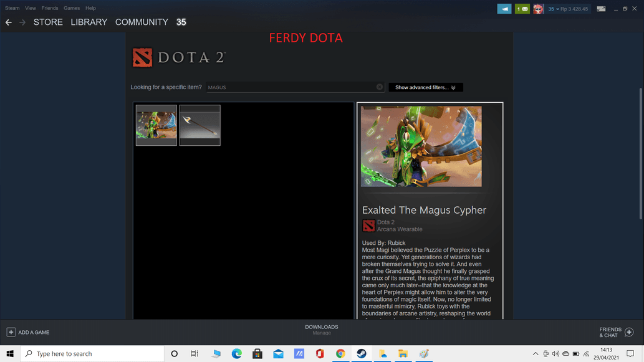The width and height of the screenshot is (644, 362).
Task: Click Used By: Rubick text
Action: (x=383, y=243)
